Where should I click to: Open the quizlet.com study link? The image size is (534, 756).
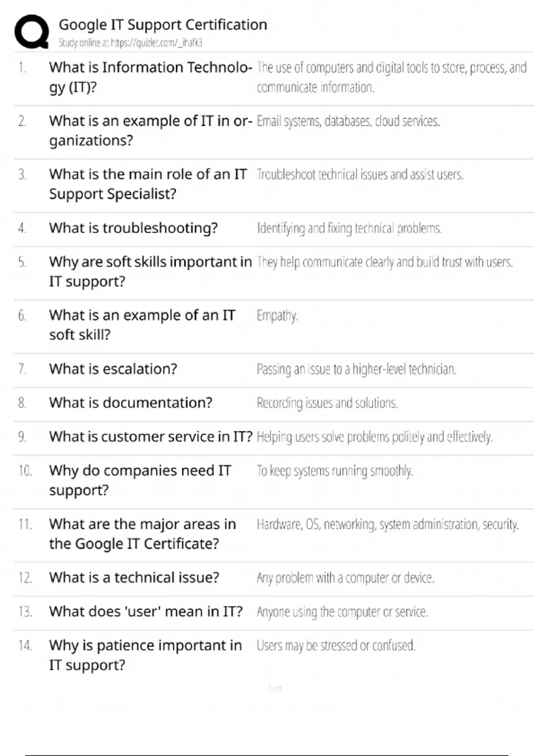[156, 43]
